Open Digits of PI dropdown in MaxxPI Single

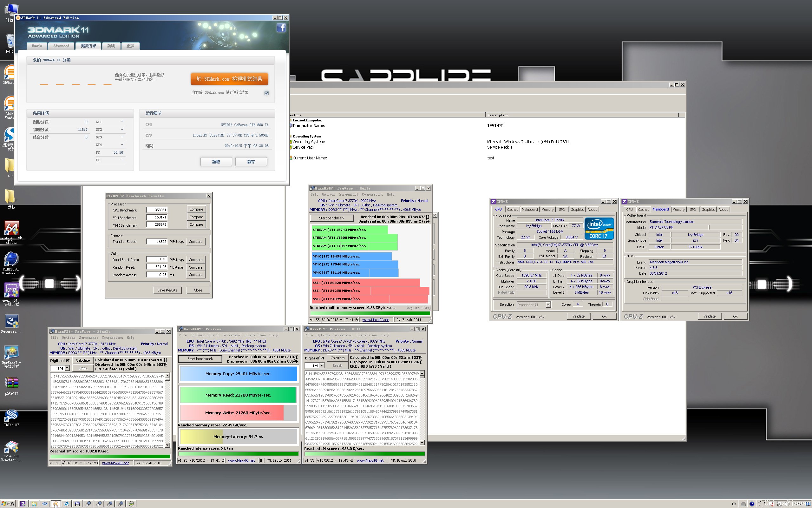(x=67, y=368)
